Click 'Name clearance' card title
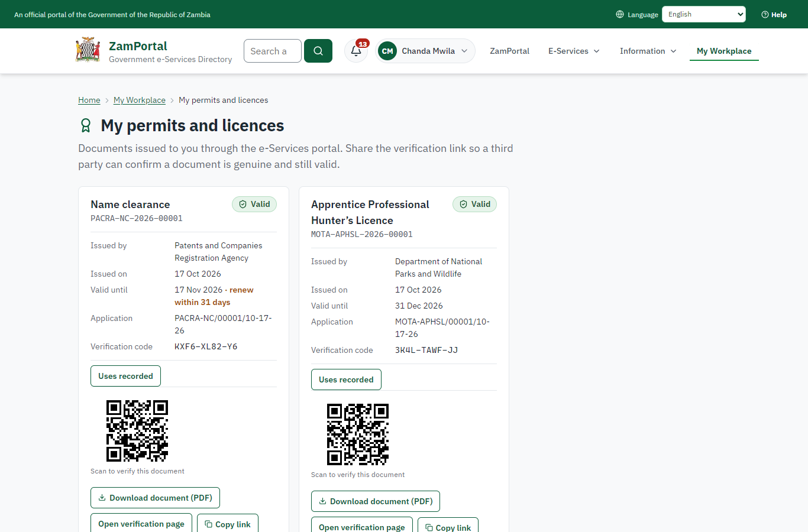Viewport: 808px width, 532px height. (x=130, y=205)
